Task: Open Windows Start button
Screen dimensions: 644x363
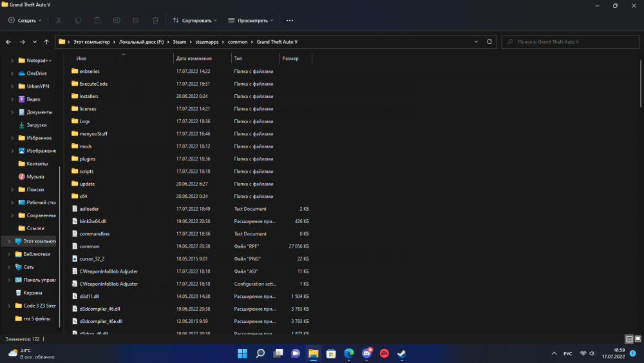Action: click(242, 353)
